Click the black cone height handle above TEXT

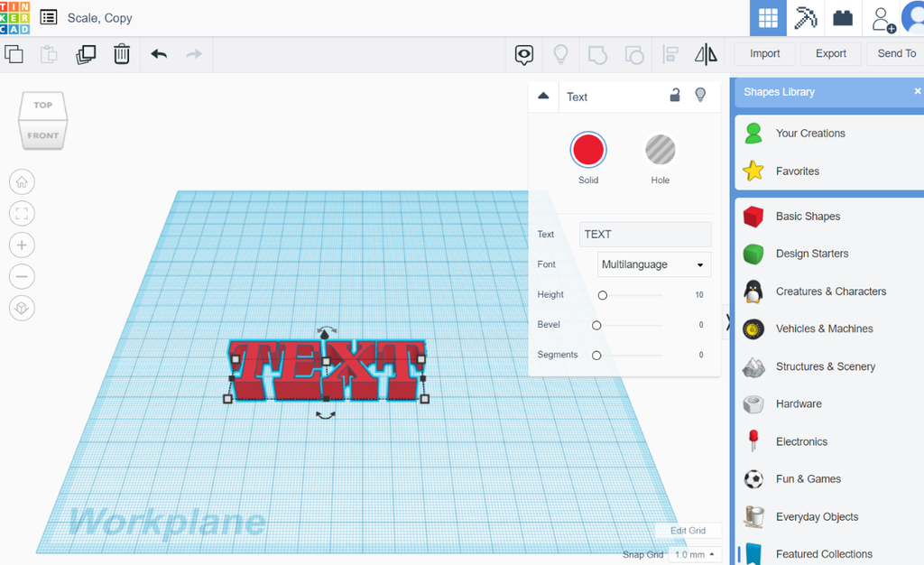pyautogui.click(x=324, y=334)
